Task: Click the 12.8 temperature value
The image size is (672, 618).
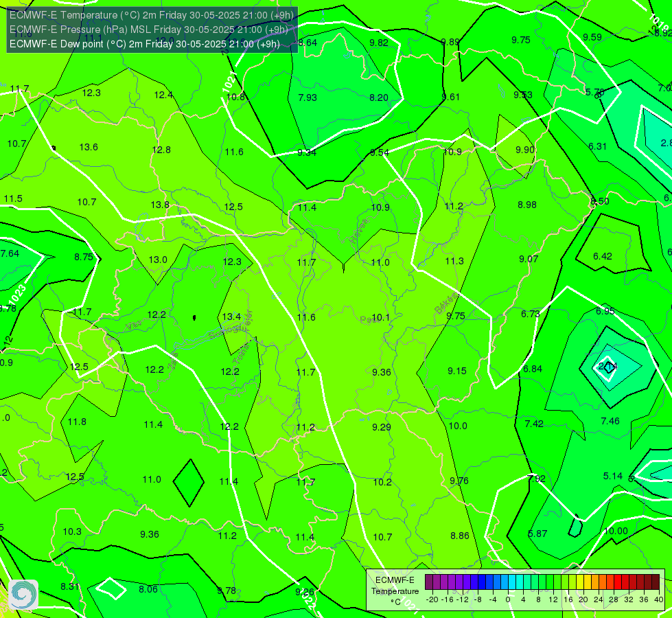Action: (x=161, y=150)
